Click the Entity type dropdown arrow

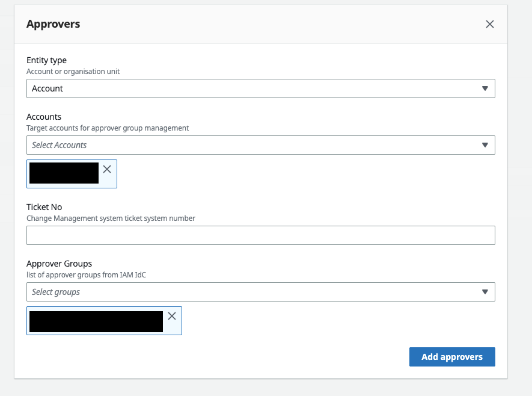click(x=485, y=88)
